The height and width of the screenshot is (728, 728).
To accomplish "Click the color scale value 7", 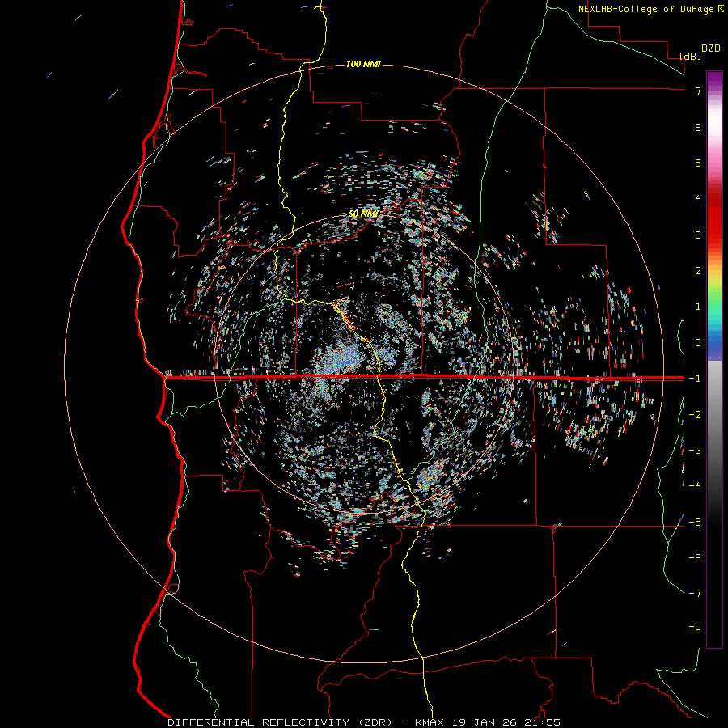I will (x=698, y=91).
